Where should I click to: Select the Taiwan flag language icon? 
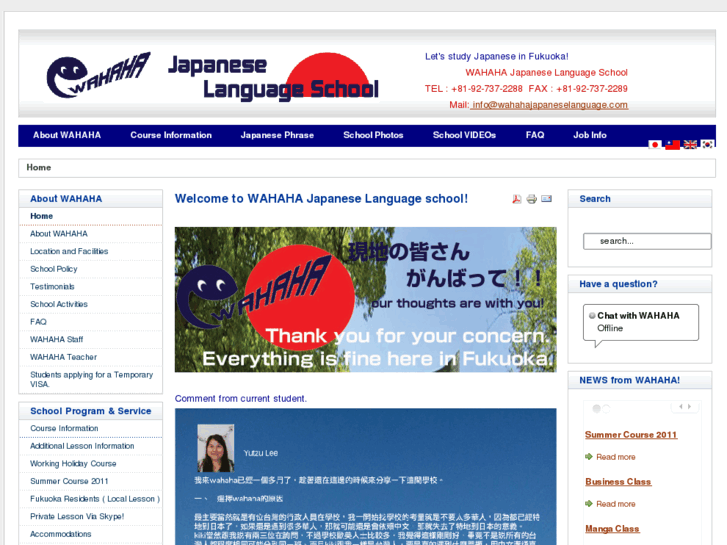[672, 145]
